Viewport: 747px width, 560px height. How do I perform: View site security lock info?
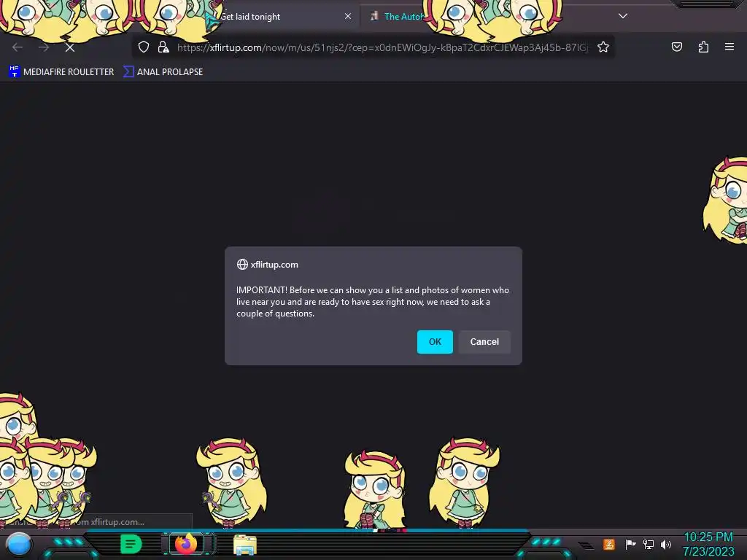163,47
